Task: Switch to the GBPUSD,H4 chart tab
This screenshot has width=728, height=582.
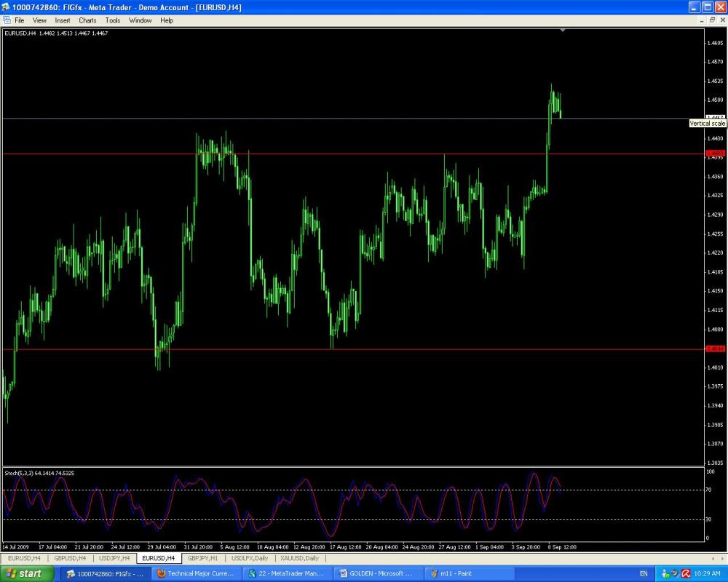Action: [x=70, y=558]
